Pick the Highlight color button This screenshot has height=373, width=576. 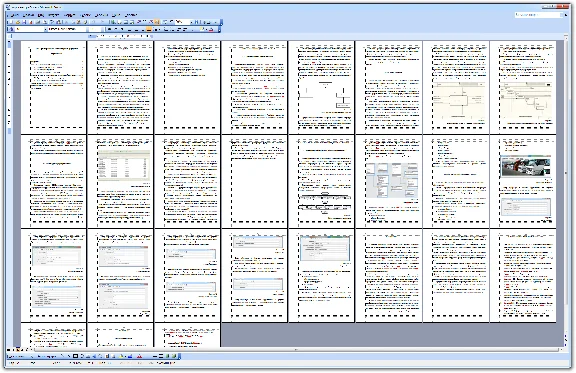(201, 29)
